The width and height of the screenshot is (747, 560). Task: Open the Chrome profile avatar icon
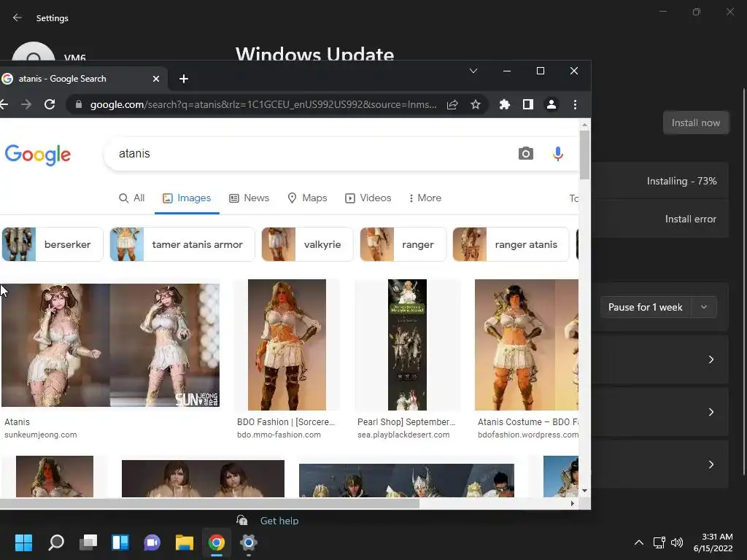coord(551,104)
